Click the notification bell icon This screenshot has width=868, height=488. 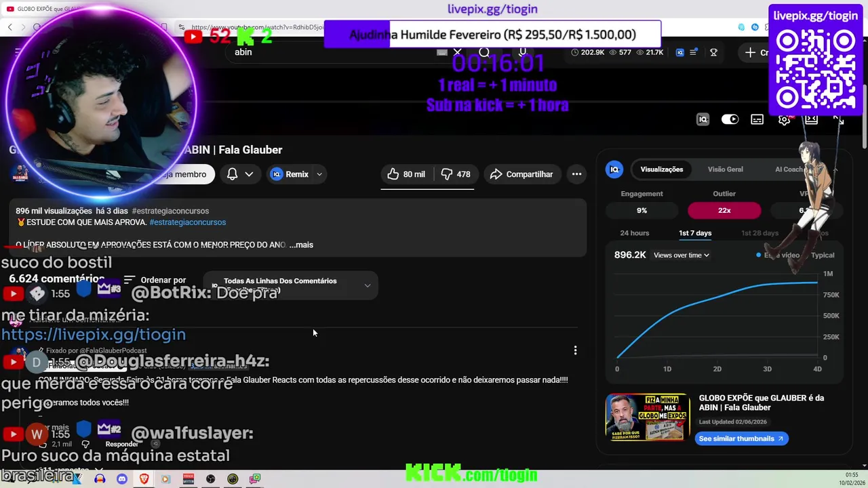(x=232, y=174)
